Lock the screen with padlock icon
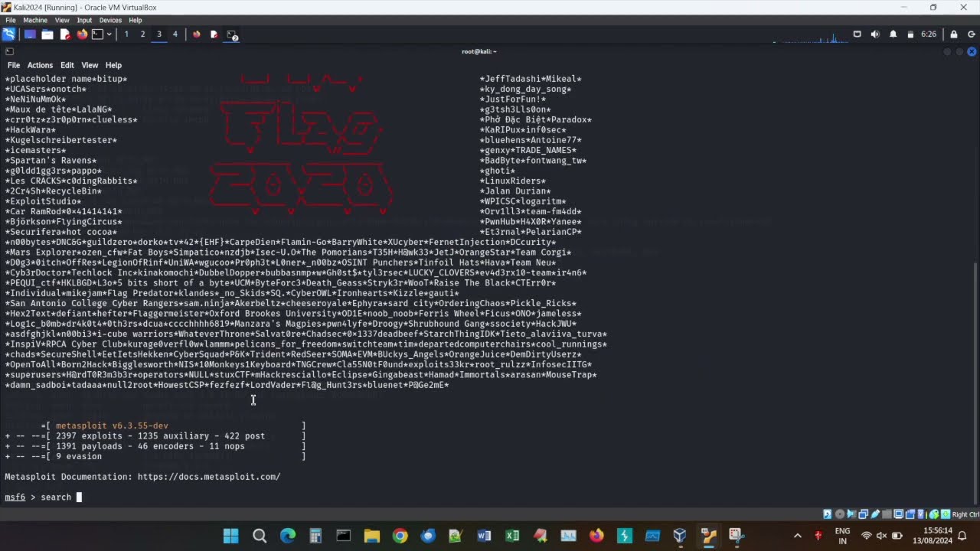The height and width of the screenshot is (551, 980). (954, 34)
